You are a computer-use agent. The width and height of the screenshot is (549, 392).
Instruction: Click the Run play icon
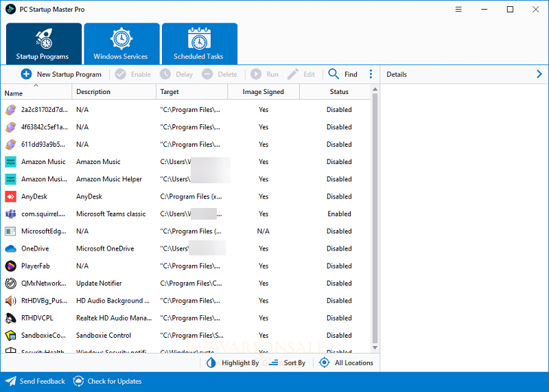pos(256,74)
